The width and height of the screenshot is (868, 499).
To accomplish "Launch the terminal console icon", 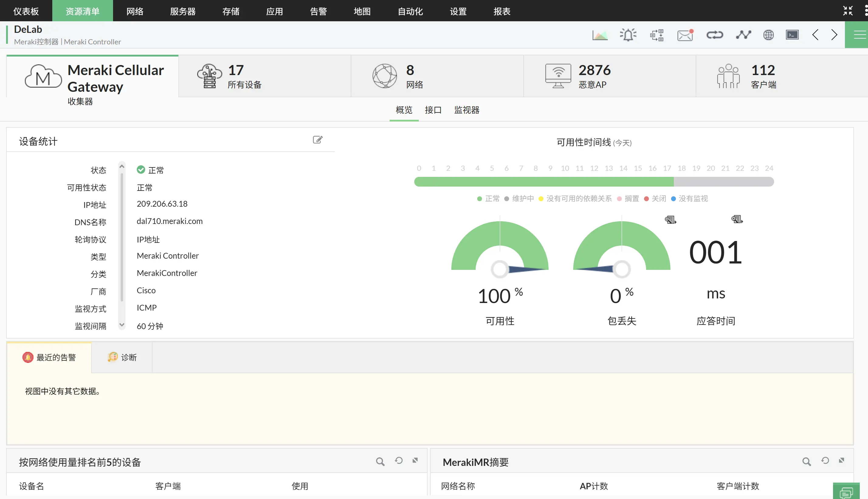I will click(792, 35).
